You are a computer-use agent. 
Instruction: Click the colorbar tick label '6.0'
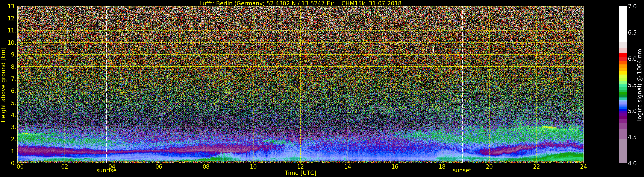pyautogui.click(x=632, y=59)
